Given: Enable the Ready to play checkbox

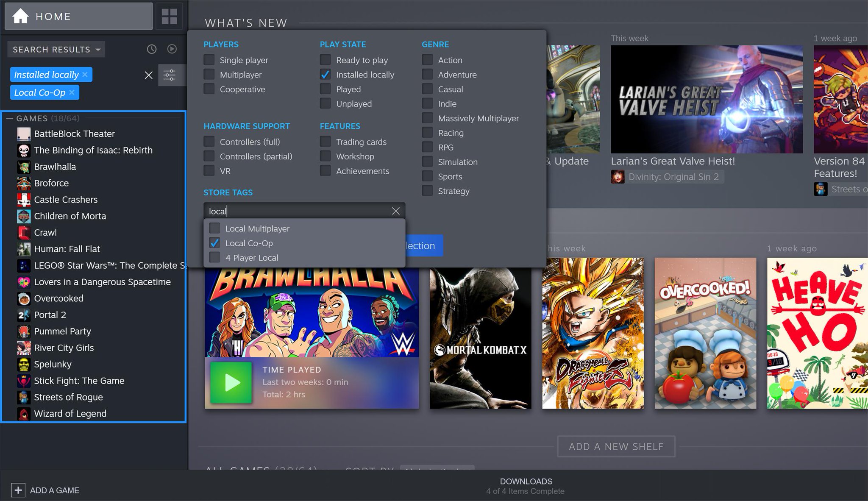Looking at the screenshot, I should point(325,60).
